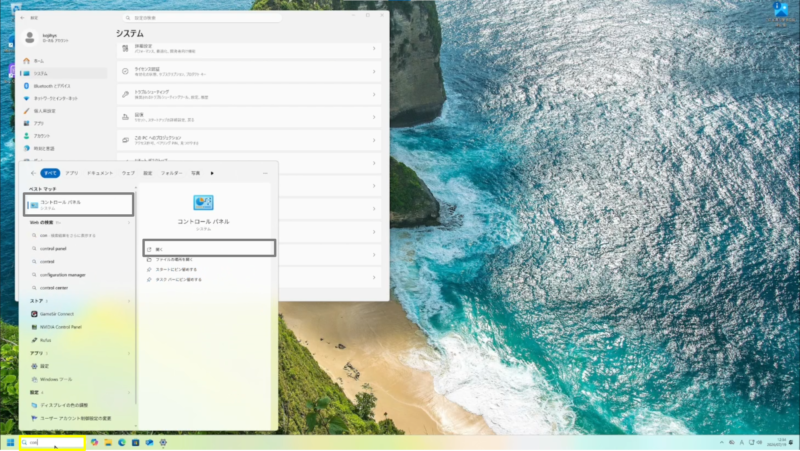This screenshot has width=800, height=451.
Task: Switch to the アプリ search tab
Action: [71, 173]
